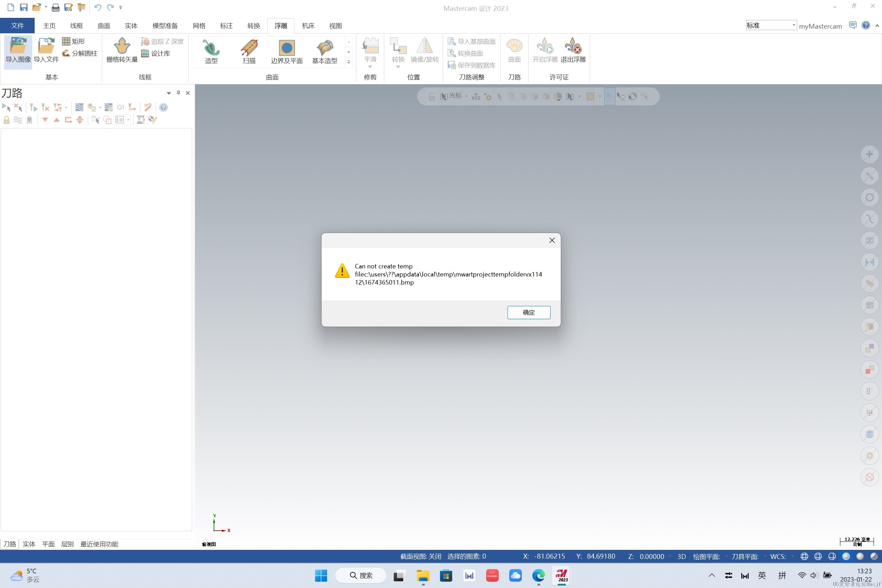Click the 退出浮雕 exit art icon
882x588 pixels.
pos(573,51)
